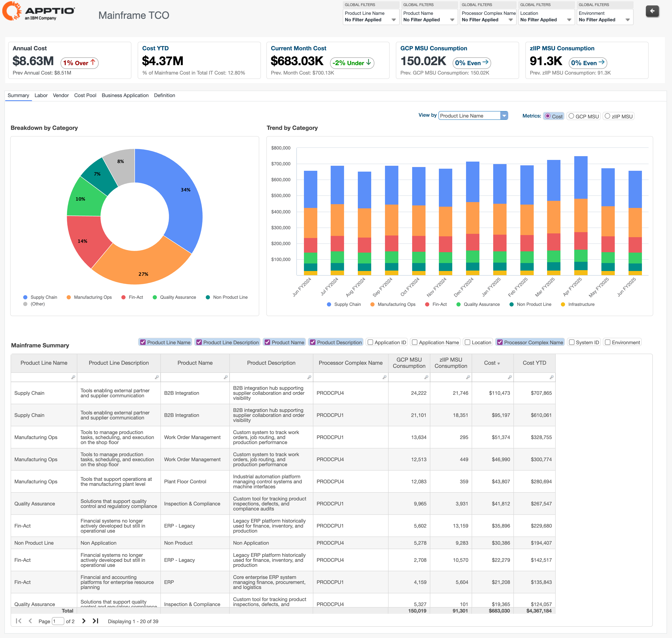
Task: Click Supply Chain legend swatch in donut chart
Action: (25, 297)
